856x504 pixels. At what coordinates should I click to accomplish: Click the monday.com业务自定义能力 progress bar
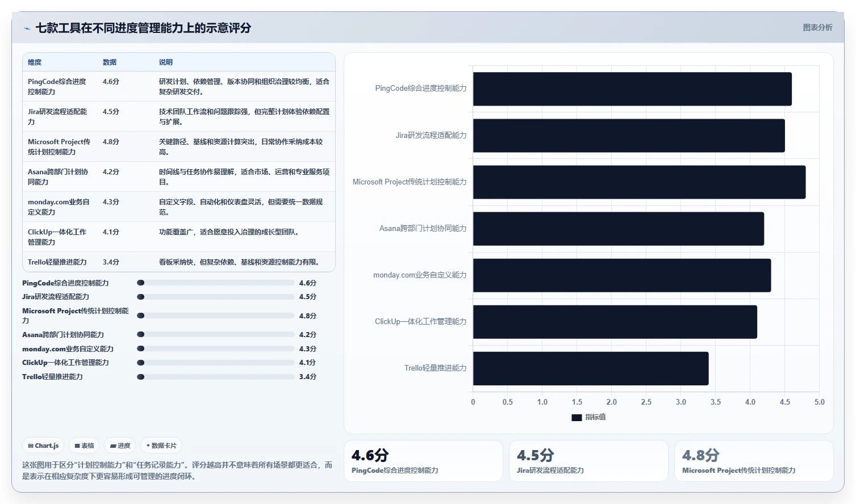216,348
